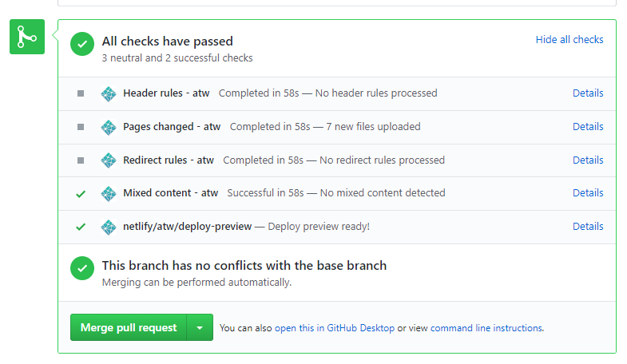Viewport: 627px width, 364px height.
Task: Click the green success tick for Mixed content
Action: (81, 193)
